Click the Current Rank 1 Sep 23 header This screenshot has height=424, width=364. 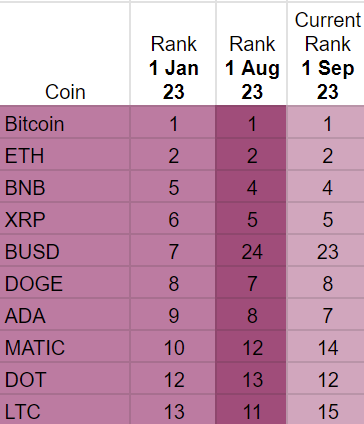click(x=326, y=53)
